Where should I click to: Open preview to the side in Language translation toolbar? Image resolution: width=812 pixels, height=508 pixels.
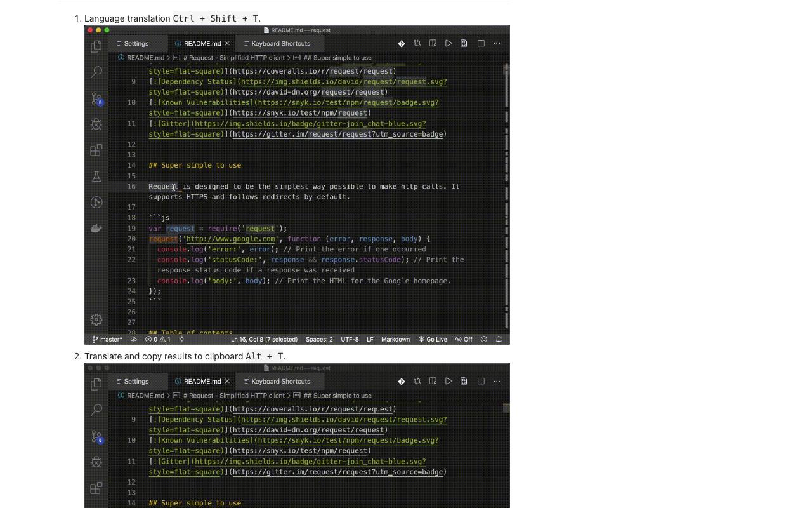433,43
